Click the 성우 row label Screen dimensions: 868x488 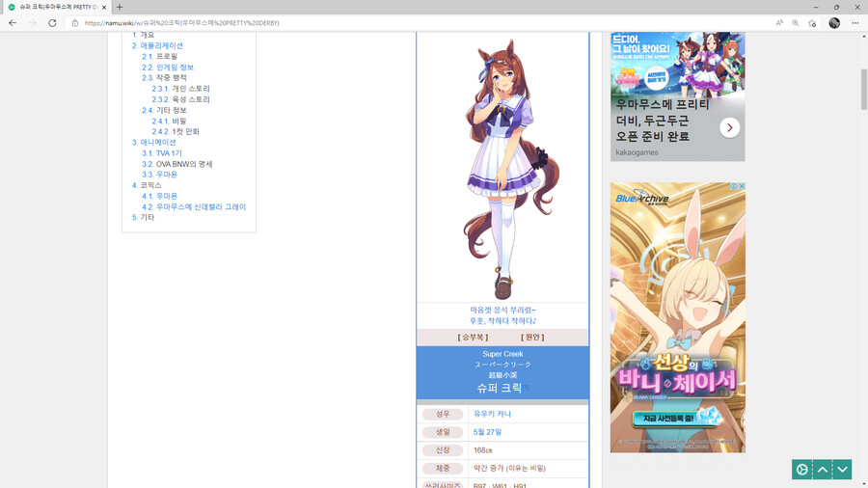point(443,414)
